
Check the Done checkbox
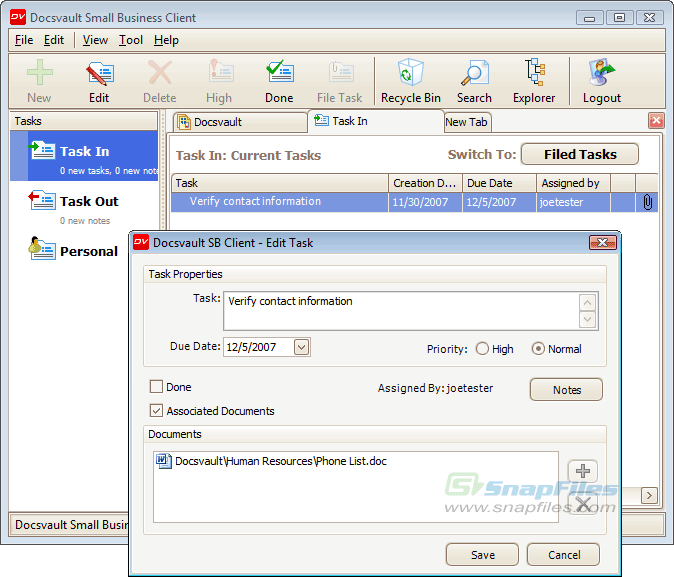click(x=156, y=387)
